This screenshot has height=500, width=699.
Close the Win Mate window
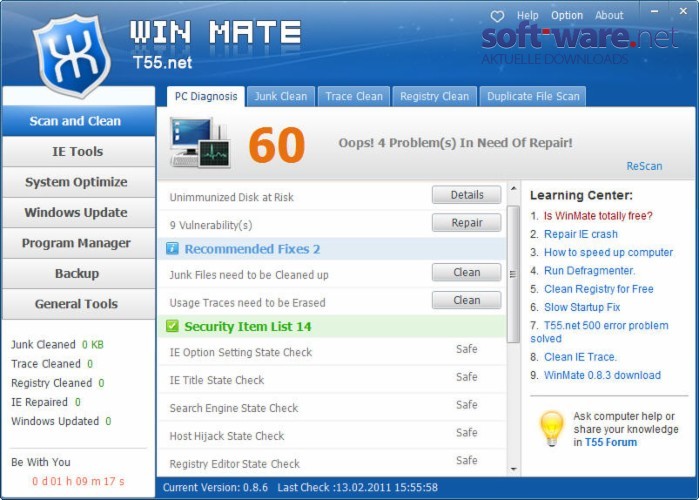(x=683, y=12)
